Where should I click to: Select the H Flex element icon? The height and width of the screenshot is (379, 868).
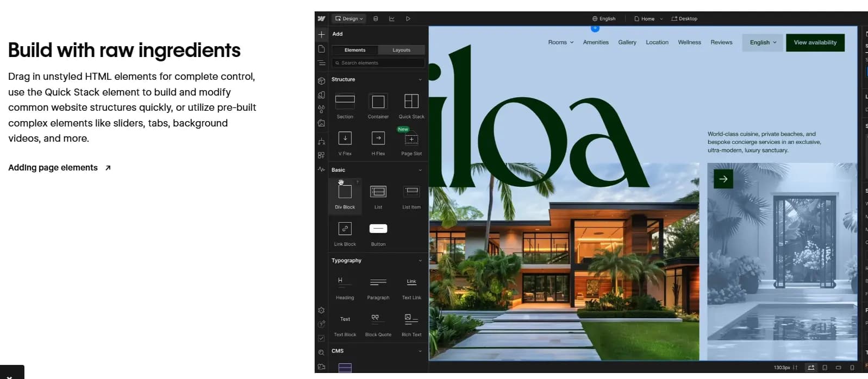tap(378, 138)
